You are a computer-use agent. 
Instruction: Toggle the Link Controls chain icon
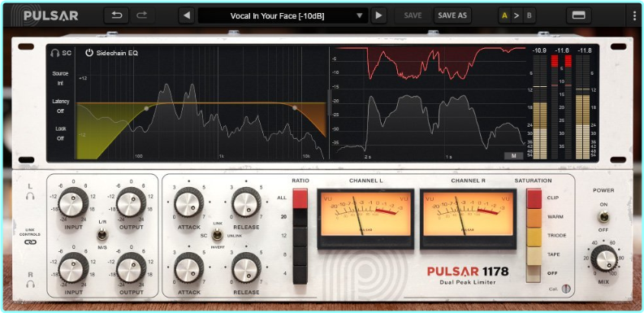[x=30, y=242]
